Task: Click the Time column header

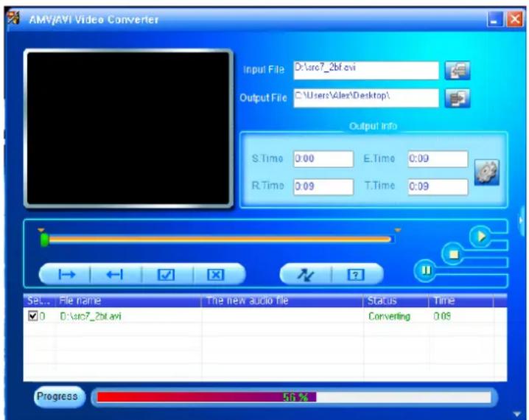Action: [x=461, y=301]
